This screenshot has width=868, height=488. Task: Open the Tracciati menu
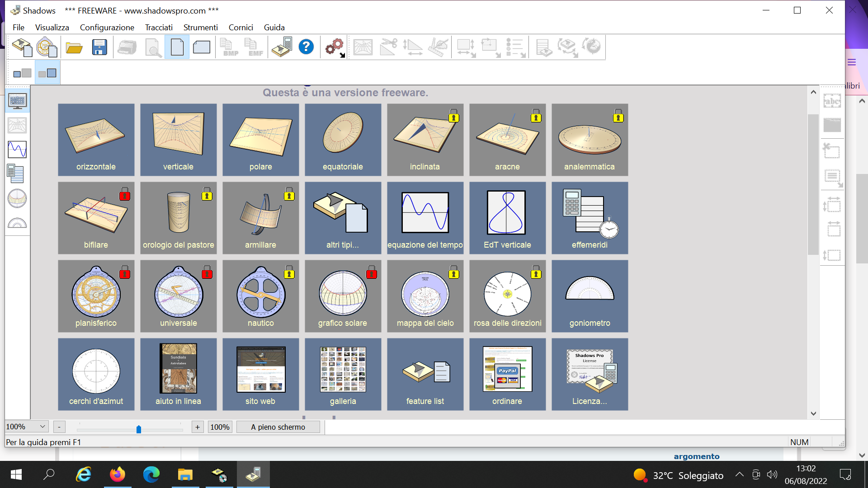tap(159, 28)
